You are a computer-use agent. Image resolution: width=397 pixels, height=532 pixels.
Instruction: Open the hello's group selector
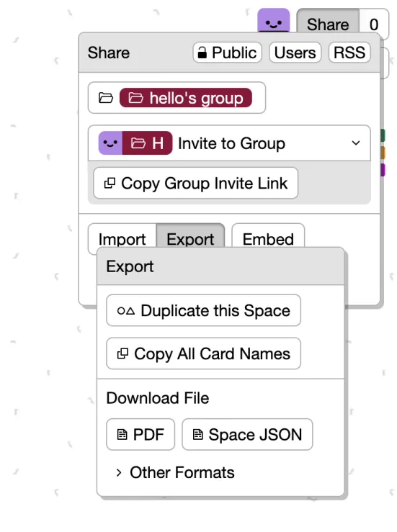tap(177, 98)
